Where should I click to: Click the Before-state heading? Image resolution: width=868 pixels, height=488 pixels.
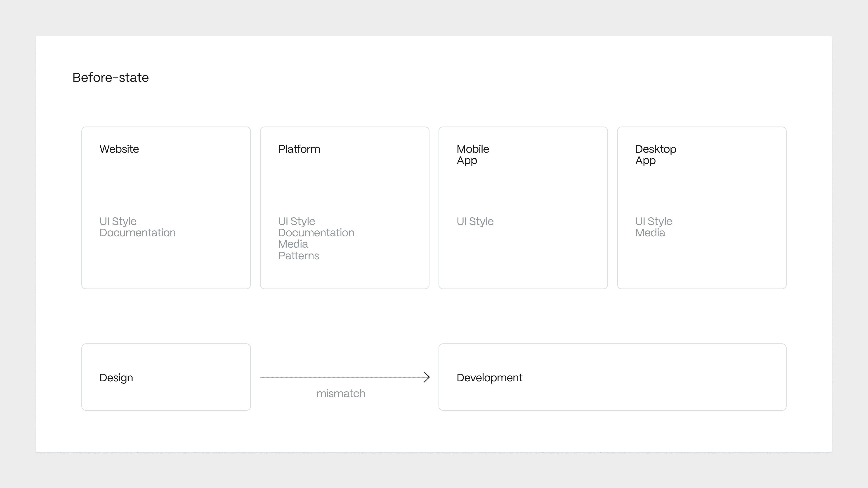pyautogui.click(x=111, y=77)
